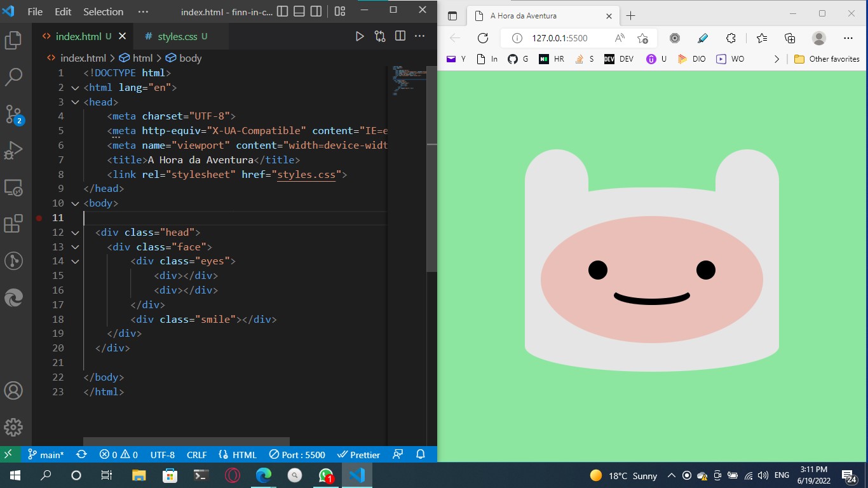
Task: Split the editor to the right
Action: 400,36
